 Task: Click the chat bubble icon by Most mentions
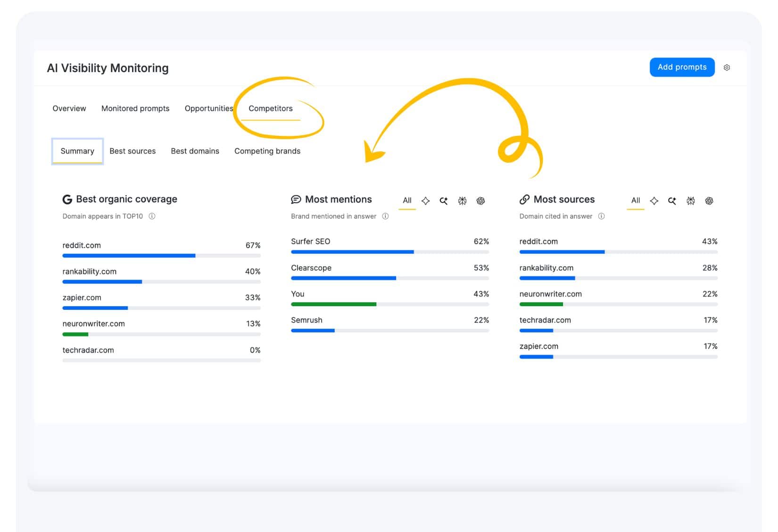tap(296, 199)
